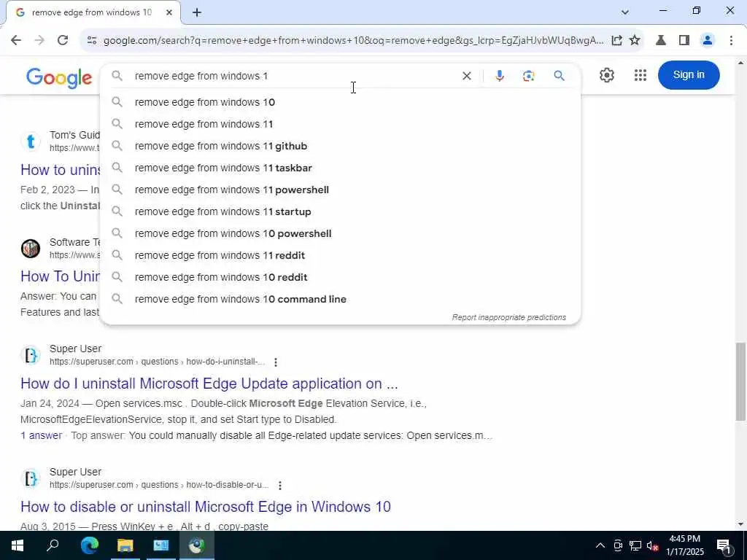Viewport: 747px width, 560px height.
Task: Open the Windows Start menu
Action: pos(18,545)
